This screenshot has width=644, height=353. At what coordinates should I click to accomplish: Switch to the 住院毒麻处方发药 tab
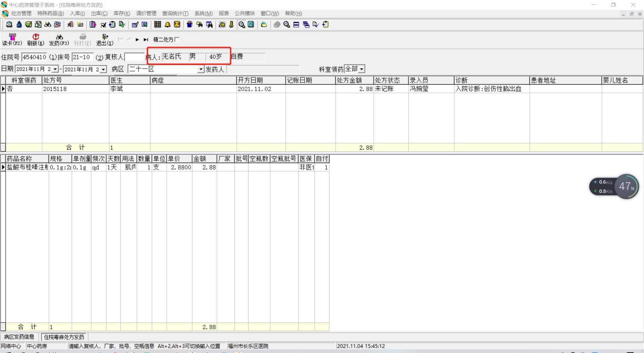64,337
